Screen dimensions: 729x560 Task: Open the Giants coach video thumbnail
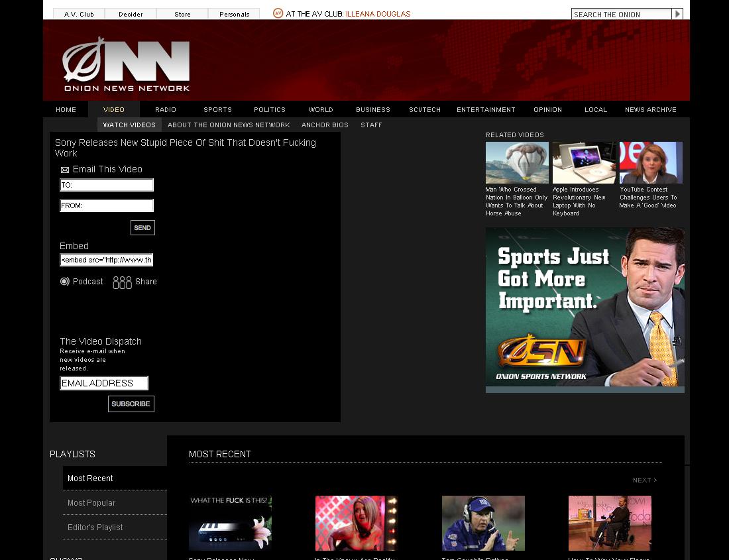[x=483, y=524]
